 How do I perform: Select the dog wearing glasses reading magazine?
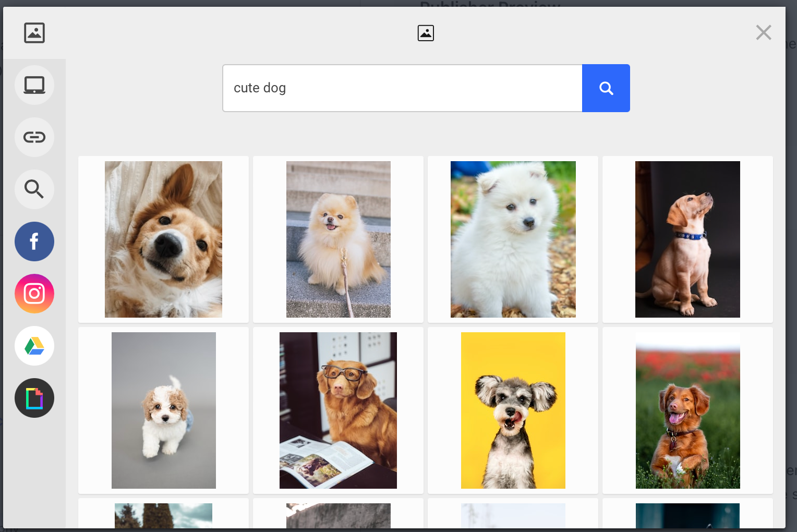tap(338, 410)
